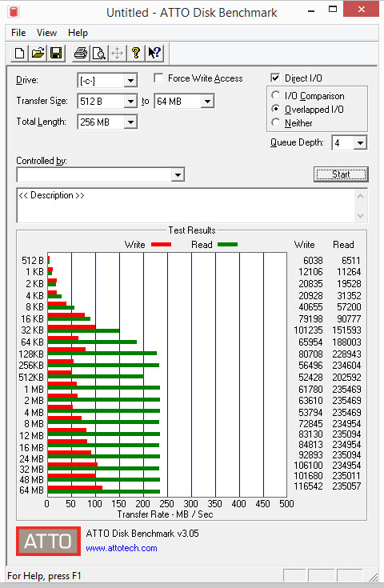
Task: Open print preview toolbar icon
Action: pos(99,53)
